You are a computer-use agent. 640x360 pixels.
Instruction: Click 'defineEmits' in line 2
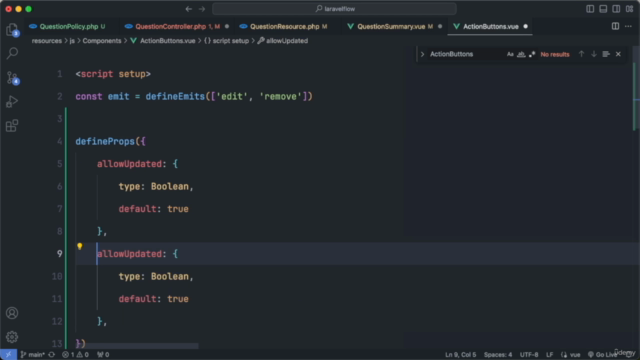175,96
